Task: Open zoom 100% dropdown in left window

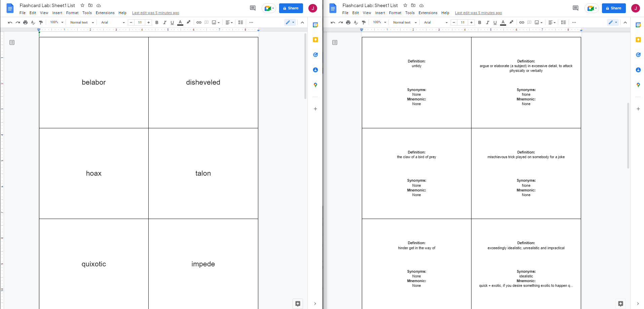Action: 56,23
